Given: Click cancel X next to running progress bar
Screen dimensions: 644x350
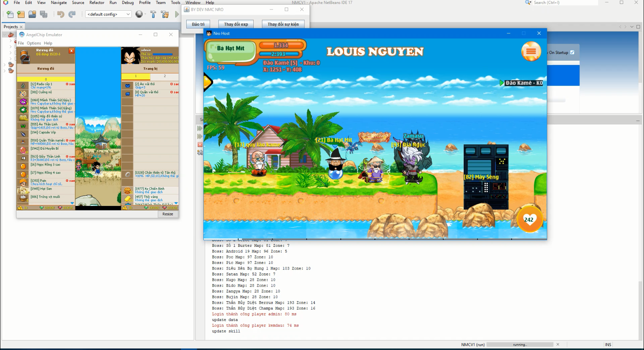Looking at the screenshot, I should (558, 344).
